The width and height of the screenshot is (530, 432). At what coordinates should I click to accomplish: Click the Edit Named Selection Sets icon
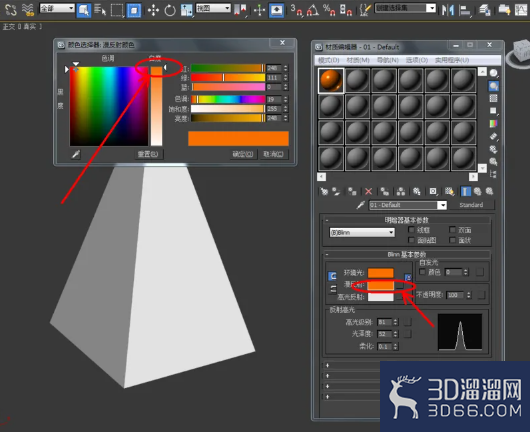click(365, 10)
